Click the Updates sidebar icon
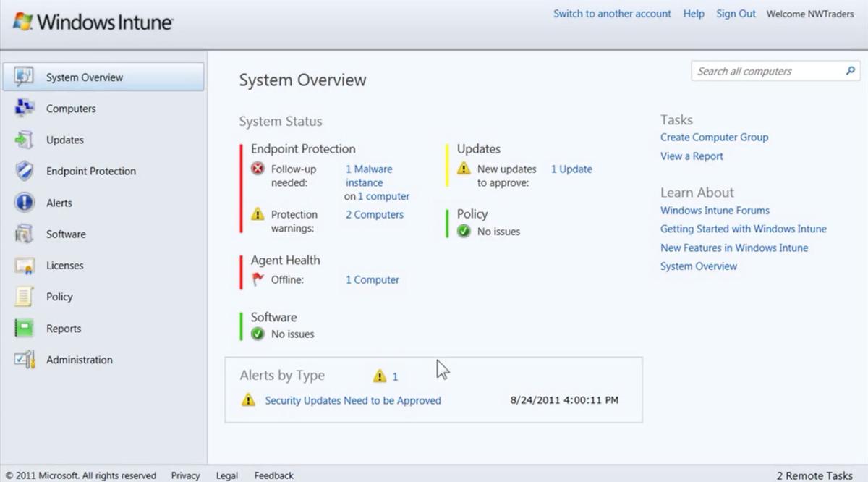The height and width of the screenshot is (482, 868). (x=24, y=140)
